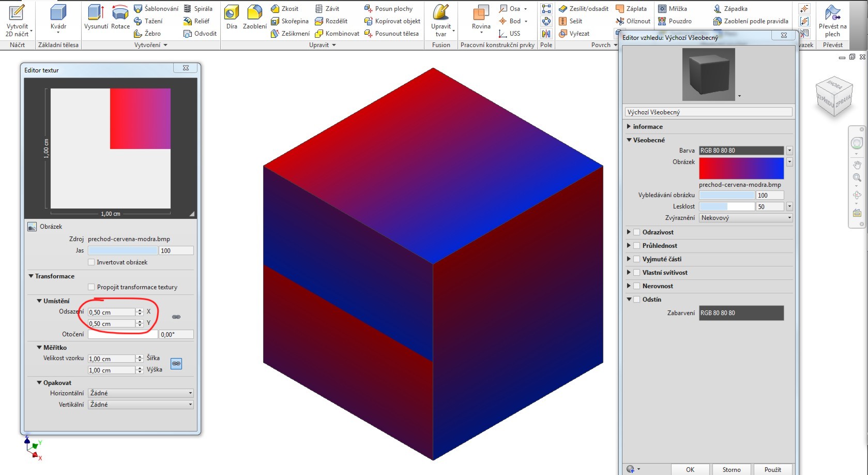Cancel with the Storno button
The image size is (868, 475).
pyautogui.click(x=732, y=469)
